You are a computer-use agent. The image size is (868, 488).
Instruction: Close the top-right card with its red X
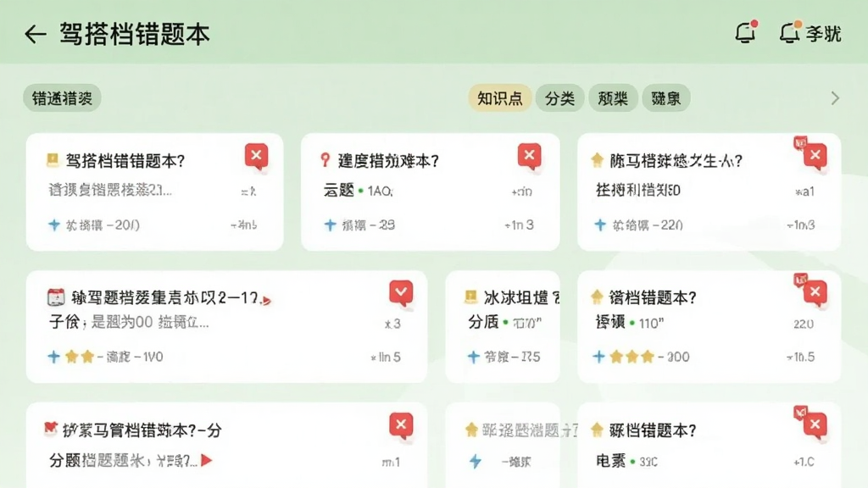pos(815,156)
